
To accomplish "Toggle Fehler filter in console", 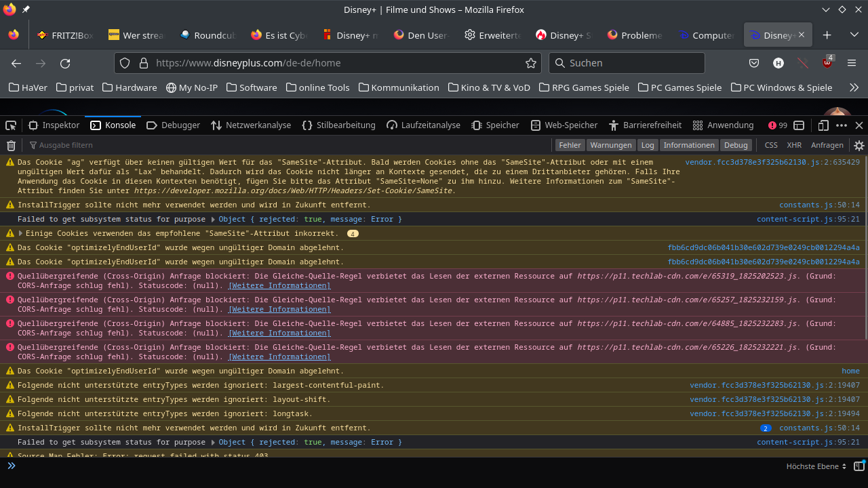I will click(570, 145).
